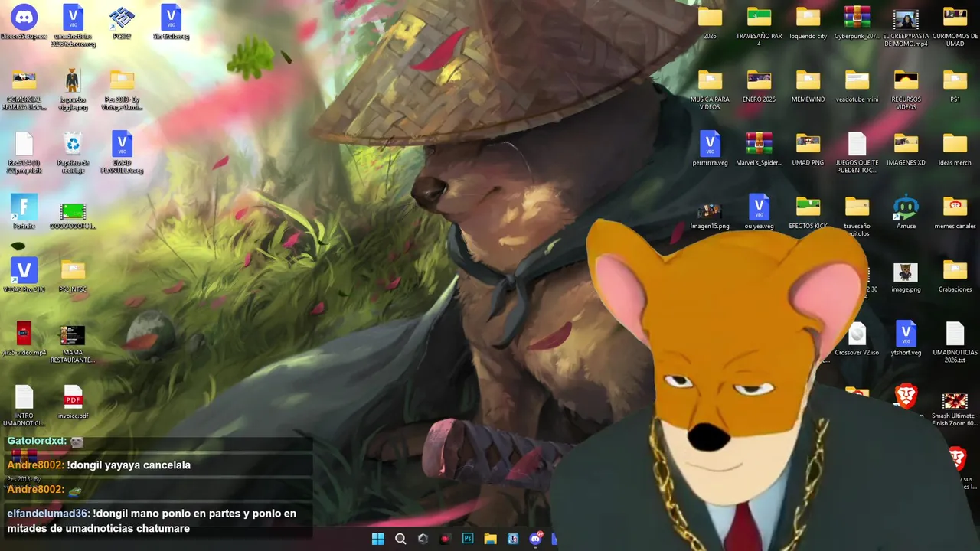Open the ou yea.veg project file
This screenshot has width=980, height=551.
[x=759, y=207]
